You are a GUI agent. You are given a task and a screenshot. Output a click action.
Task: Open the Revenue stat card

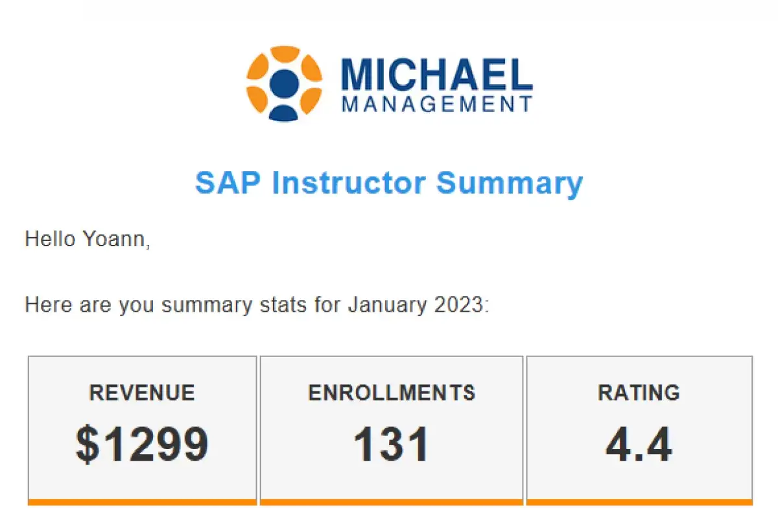[142, 430]
